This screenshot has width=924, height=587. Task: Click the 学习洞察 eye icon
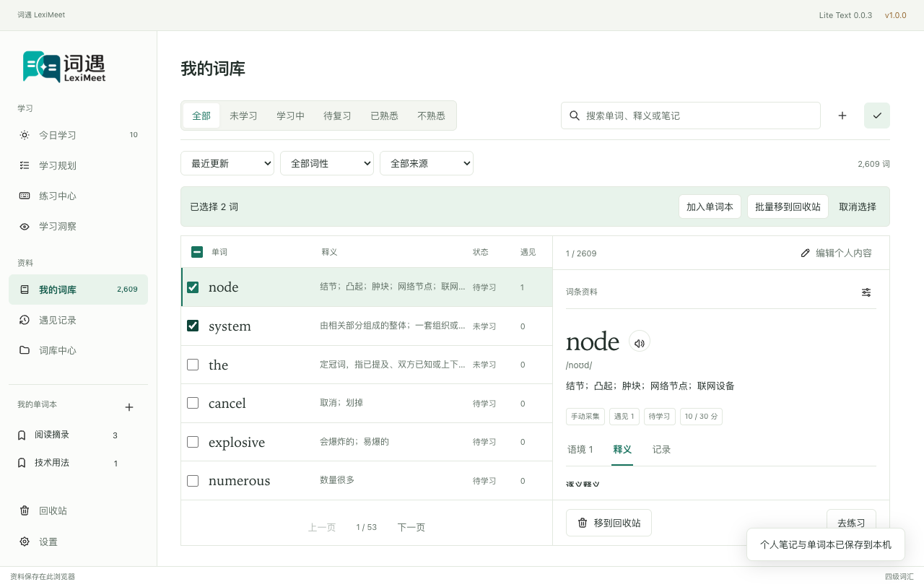25,226
